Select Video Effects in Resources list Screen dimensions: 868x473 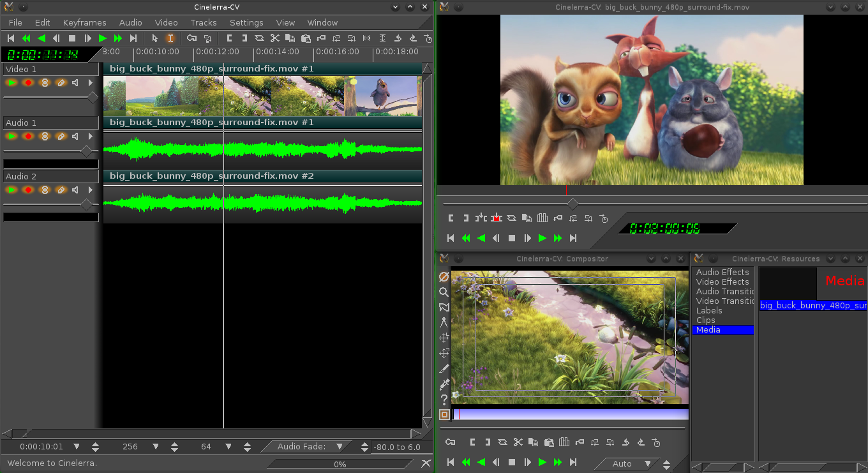coord(722,282)
